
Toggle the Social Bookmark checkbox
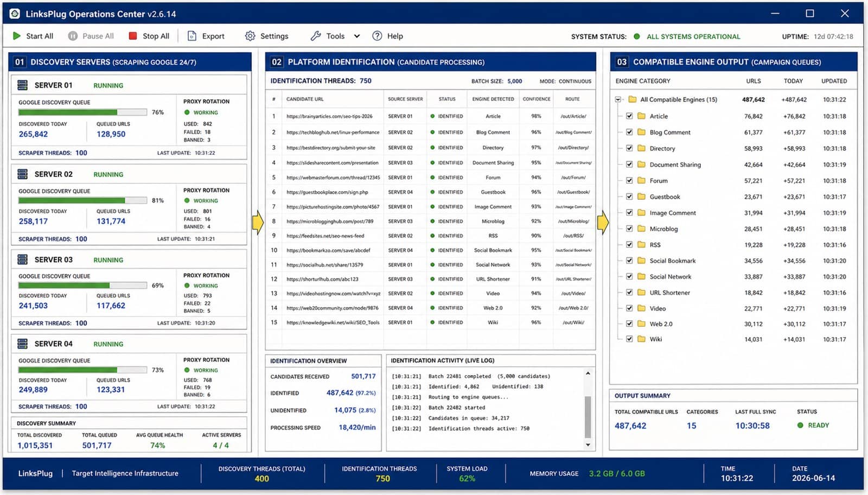point(629,261)
